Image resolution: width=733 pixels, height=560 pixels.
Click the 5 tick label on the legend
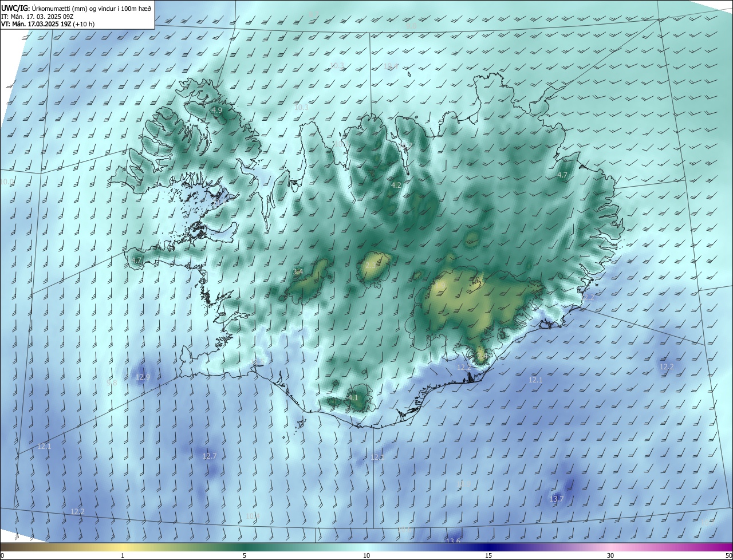[x=245, y=555]
